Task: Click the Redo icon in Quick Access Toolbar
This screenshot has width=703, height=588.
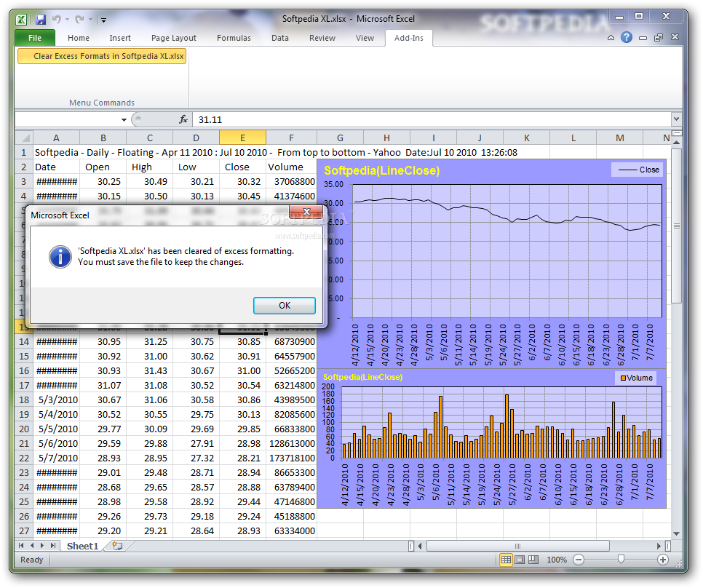Action: coord(79,19)
